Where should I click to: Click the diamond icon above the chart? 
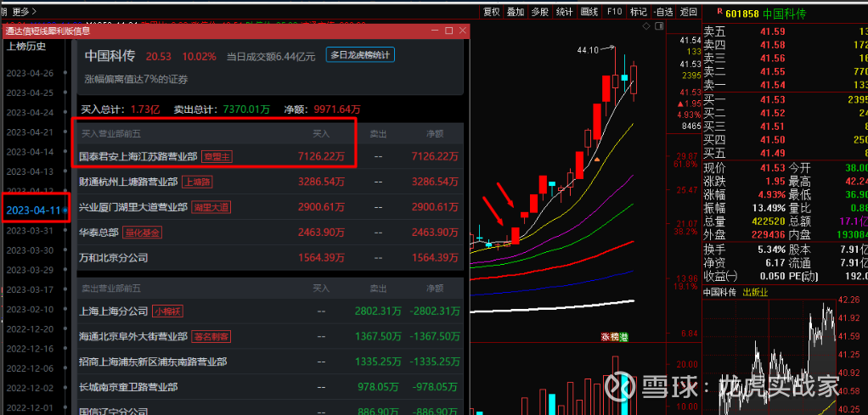[x=646, y=26]
